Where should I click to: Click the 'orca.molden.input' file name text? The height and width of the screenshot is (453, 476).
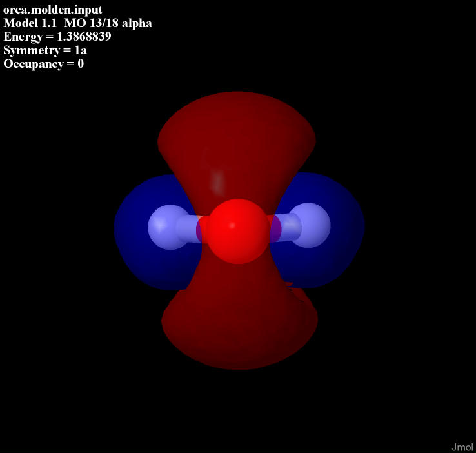coord(53,10)
